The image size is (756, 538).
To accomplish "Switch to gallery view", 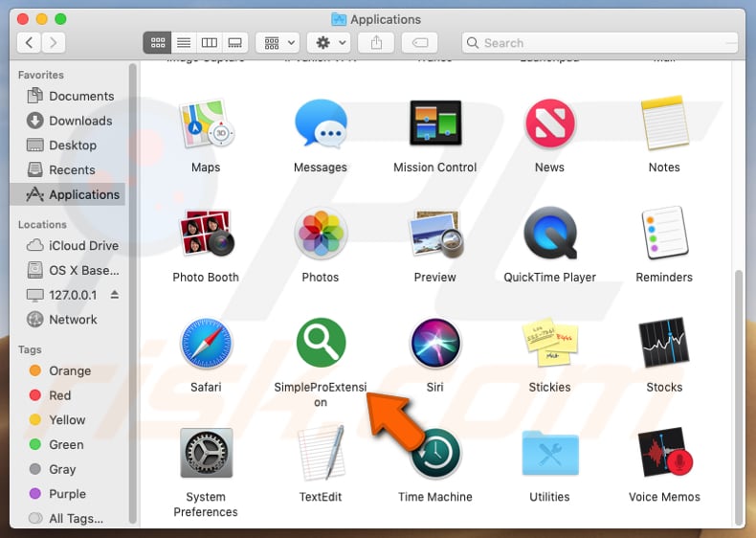I will 234,42.
